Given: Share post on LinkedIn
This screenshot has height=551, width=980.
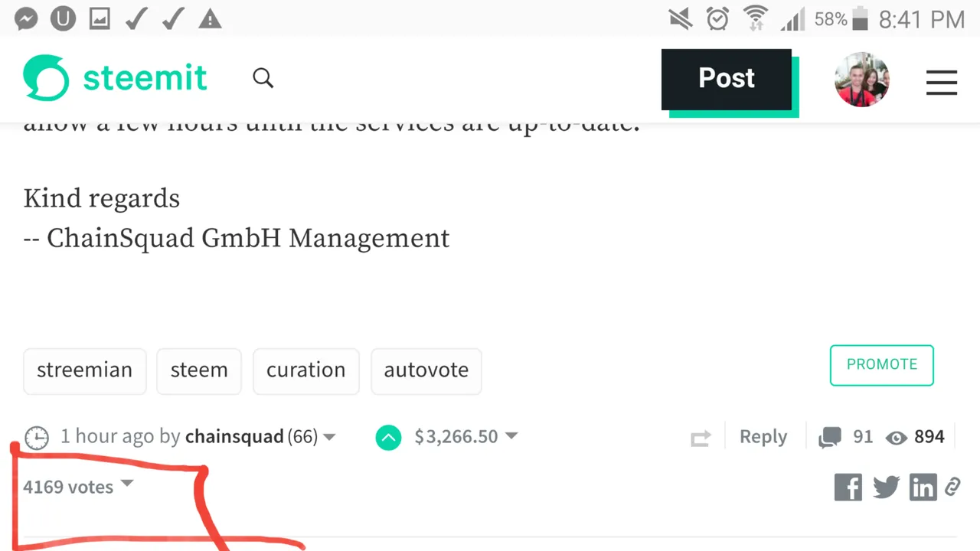Looking at the screenshot, I should pos(923,487).
